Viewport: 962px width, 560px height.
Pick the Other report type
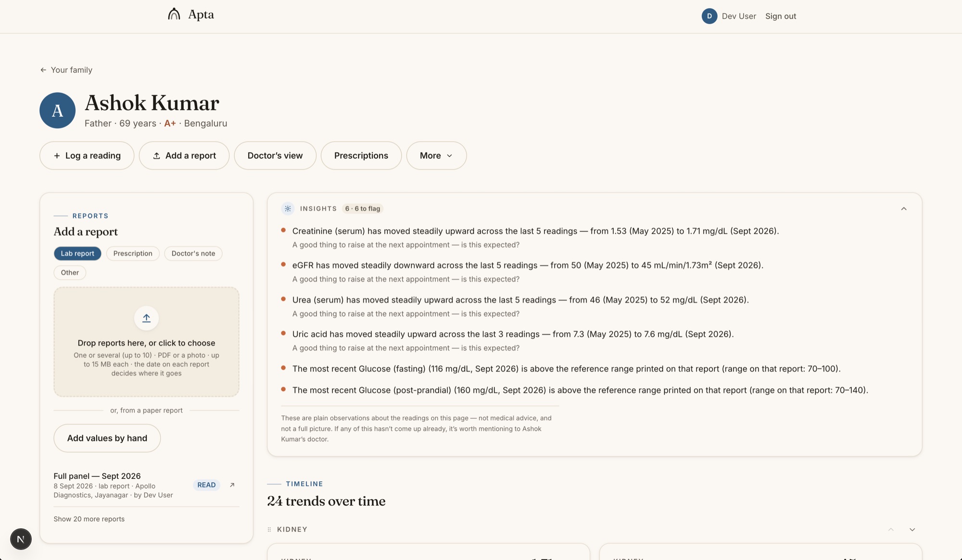70,273
